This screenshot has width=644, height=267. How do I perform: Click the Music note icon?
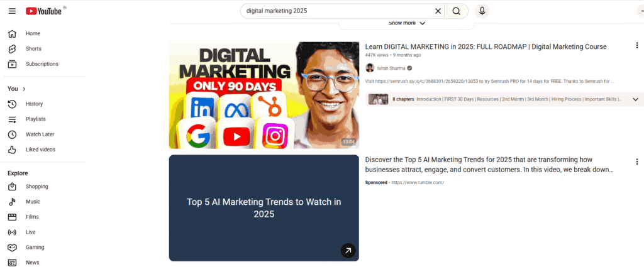click(x=13, y=202)
